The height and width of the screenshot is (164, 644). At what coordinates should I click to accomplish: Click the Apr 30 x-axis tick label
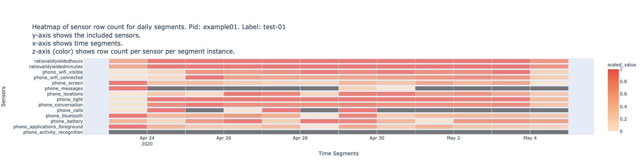tap(377, 138)
